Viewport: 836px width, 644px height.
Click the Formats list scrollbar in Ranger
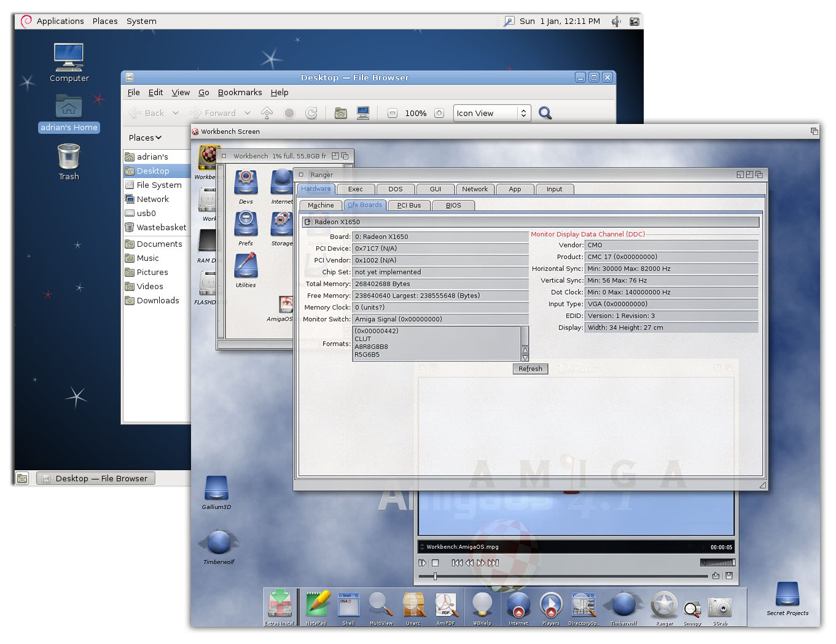[x=525, y=343]
